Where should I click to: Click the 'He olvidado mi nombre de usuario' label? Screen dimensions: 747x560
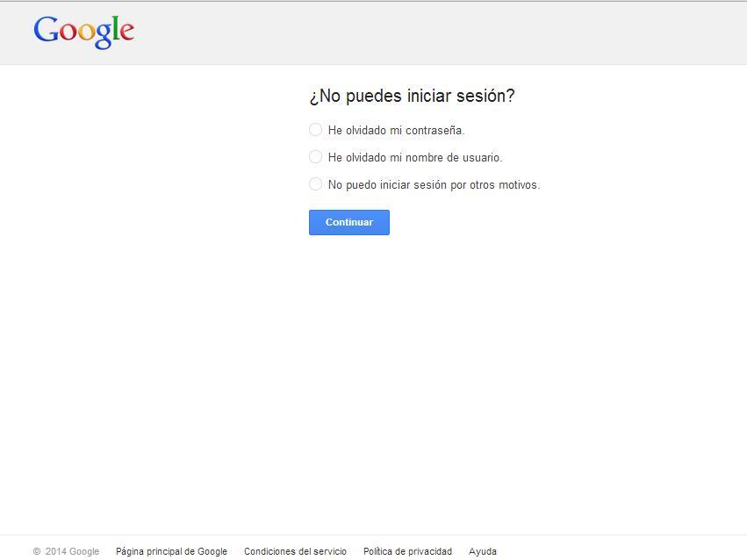(x=415, y=158)
